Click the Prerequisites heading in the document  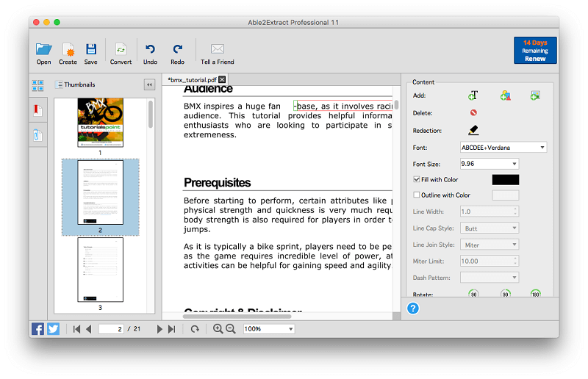(x=217, y=183)
